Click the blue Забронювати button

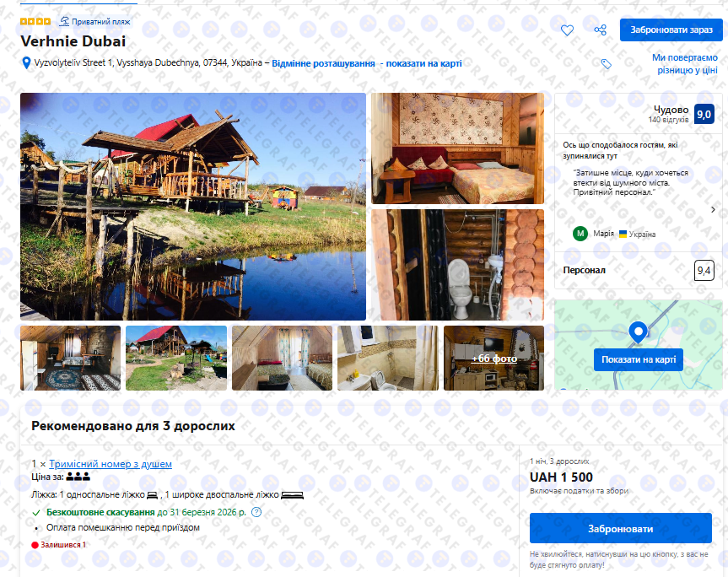620,528
